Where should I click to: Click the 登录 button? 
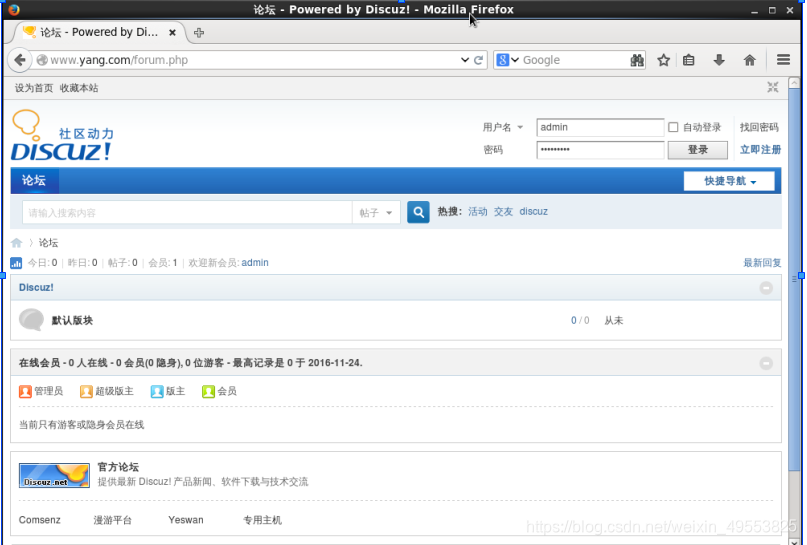click(x=697, y=150)
